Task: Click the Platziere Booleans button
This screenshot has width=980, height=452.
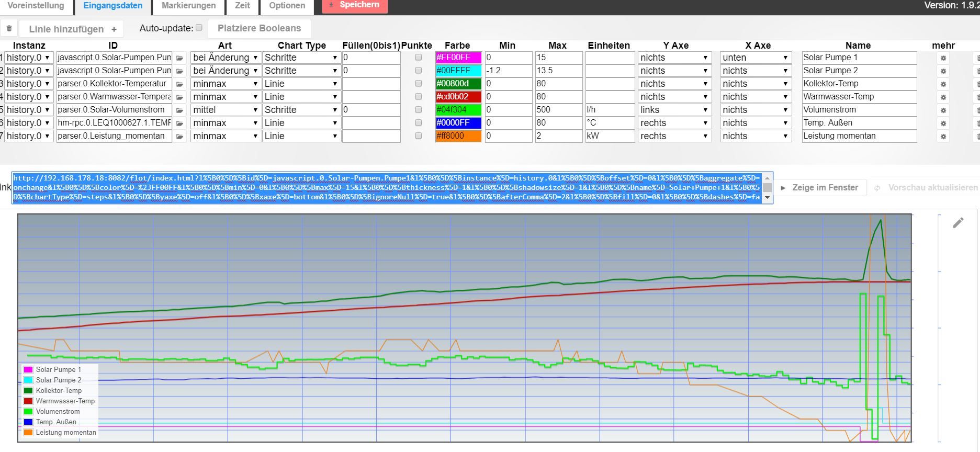Action: (x=260, y=28)
